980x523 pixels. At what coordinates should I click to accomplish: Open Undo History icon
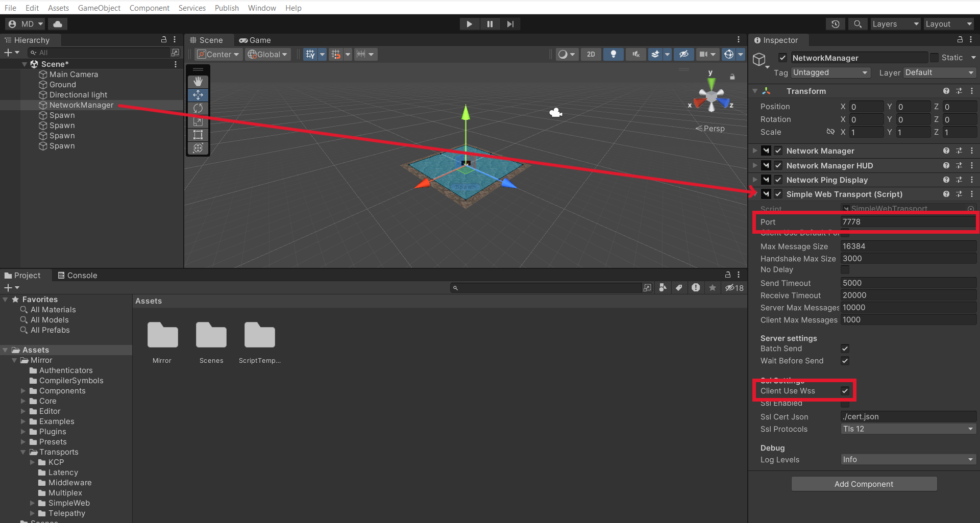(835, 24)
